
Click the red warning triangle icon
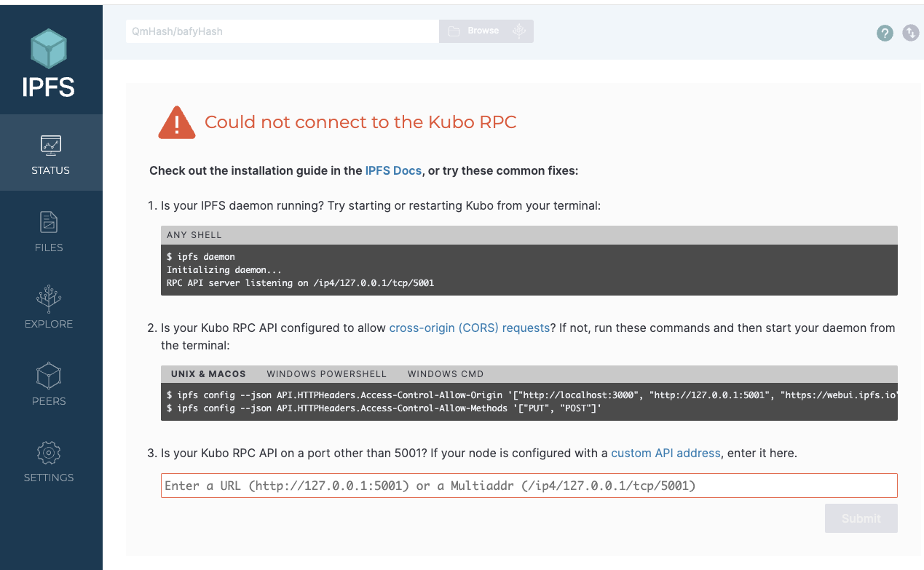click(x=176, y=122)
